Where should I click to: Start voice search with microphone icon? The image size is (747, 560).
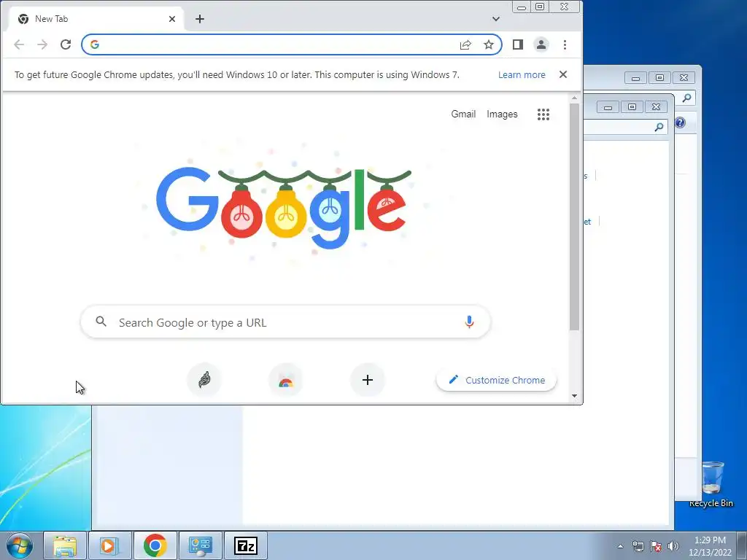pyautogui.click(x=469, y=322)
